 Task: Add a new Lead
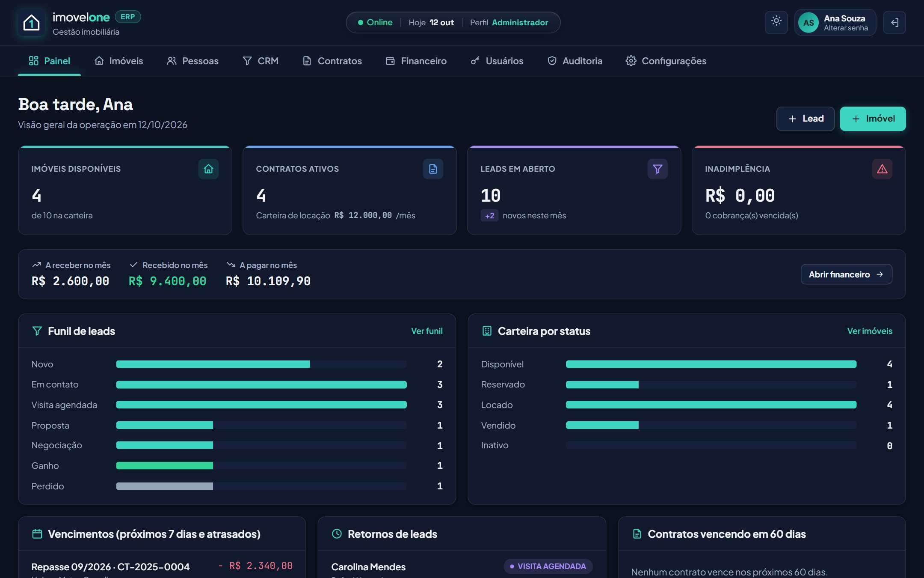coord(806,119)
